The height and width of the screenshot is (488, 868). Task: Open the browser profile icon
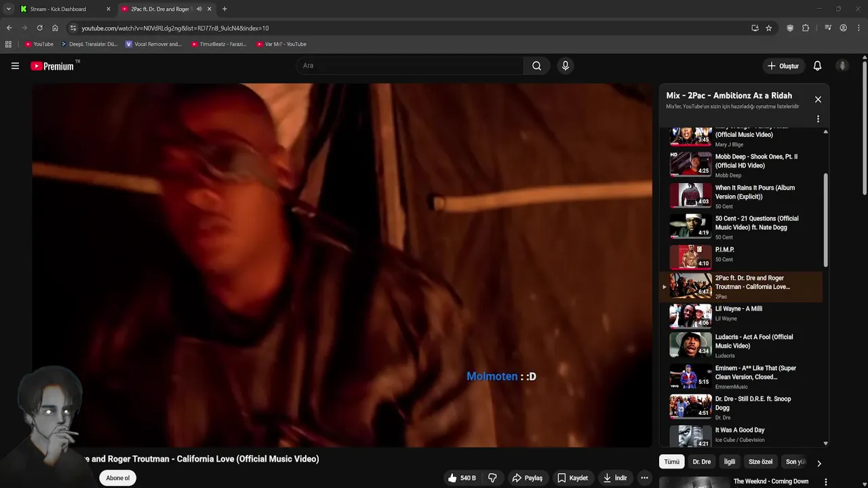click(843, 28)
